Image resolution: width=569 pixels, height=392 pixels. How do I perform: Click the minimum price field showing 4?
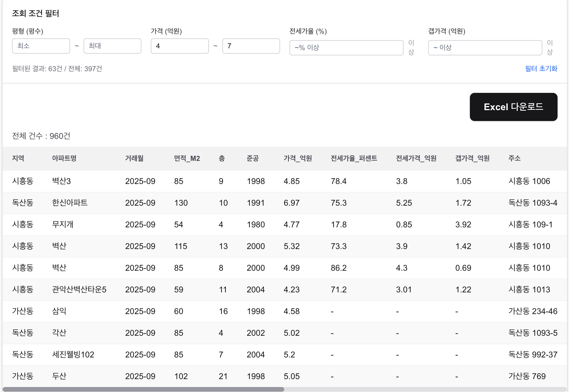179,46
